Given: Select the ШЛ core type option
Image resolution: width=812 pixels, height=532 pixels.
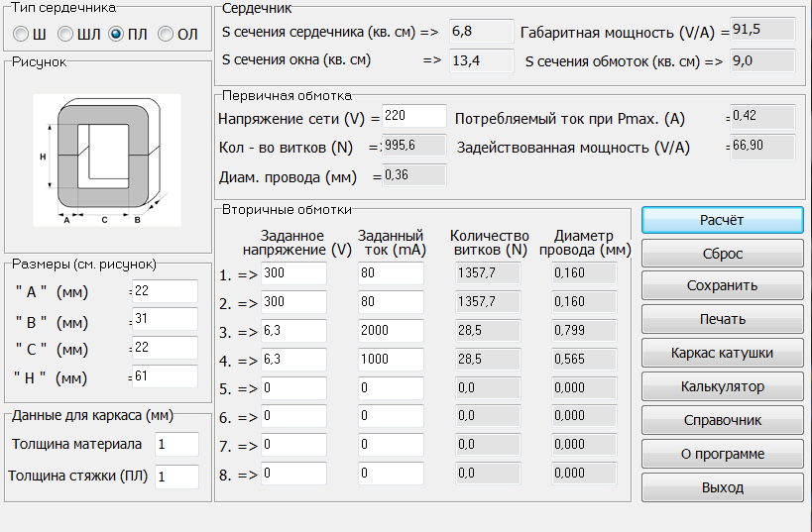Looking at the screenshot, I should (x=65, y=34).
